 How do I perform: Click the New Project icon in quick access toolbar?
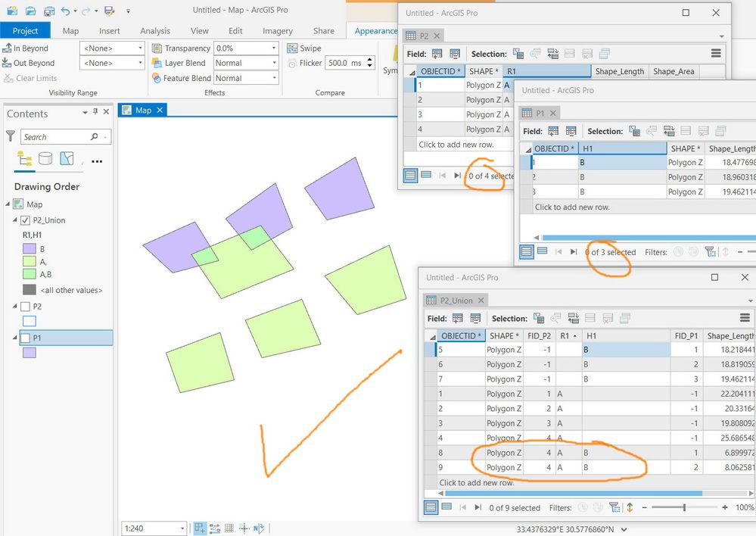13,10
